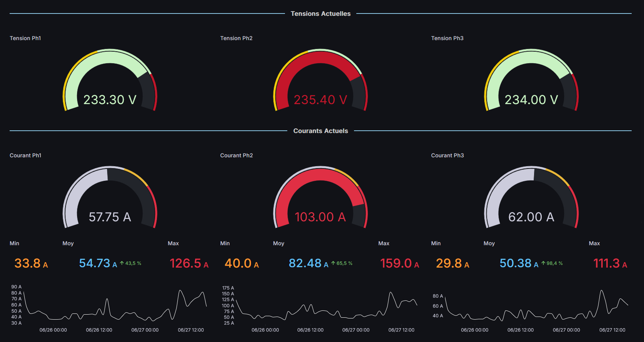Collapse the Courants Actuels row
The height and width of the screenshot is (342, 644).
320,131
